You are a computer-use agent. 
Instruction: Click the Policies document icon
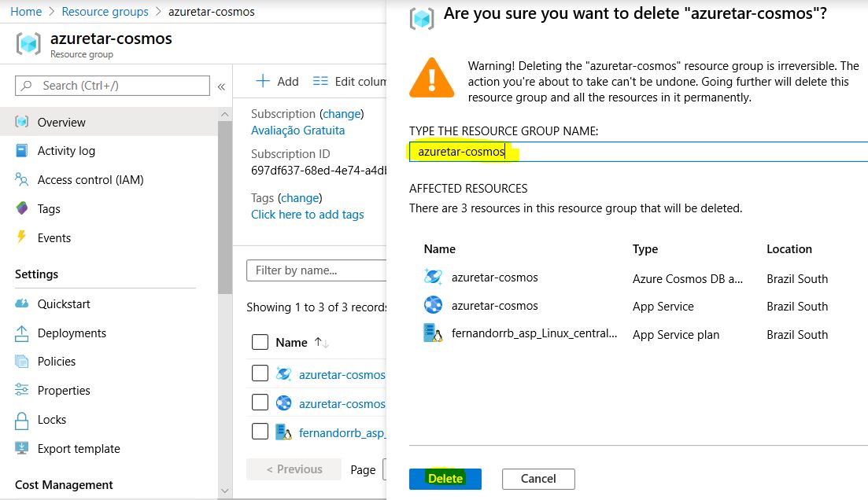tap(21, 361)
